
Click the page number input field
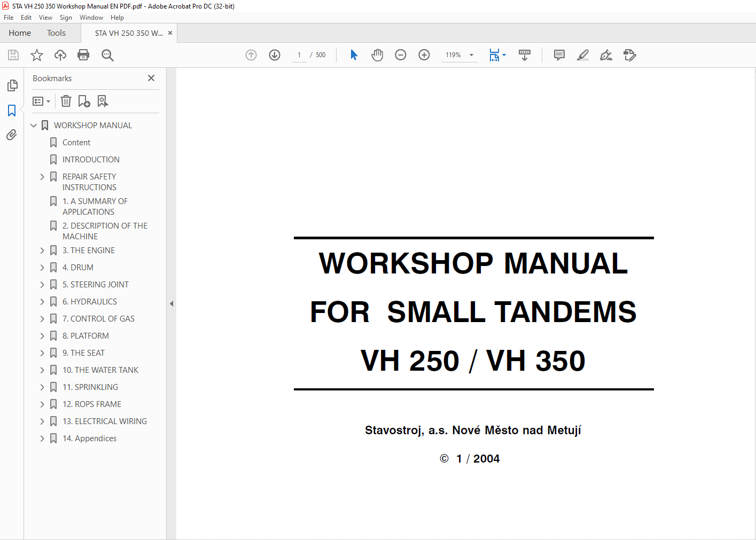click(299, 55)
